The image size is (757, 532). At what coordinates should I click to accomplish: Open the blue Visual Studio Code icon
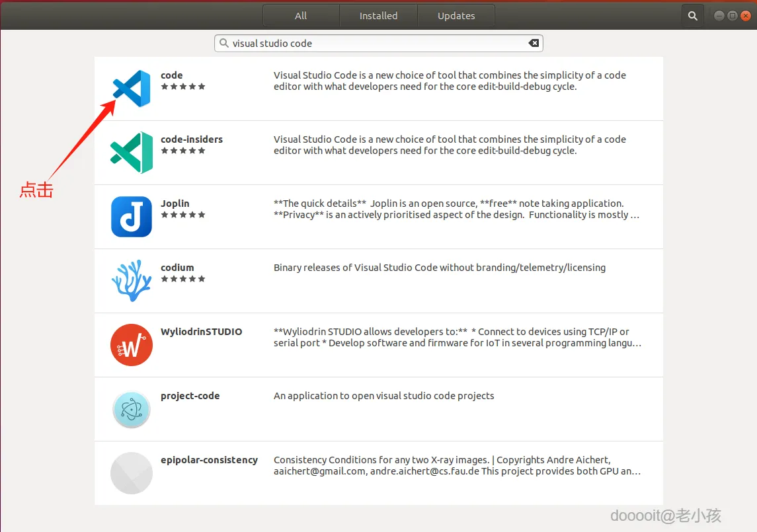132,89
